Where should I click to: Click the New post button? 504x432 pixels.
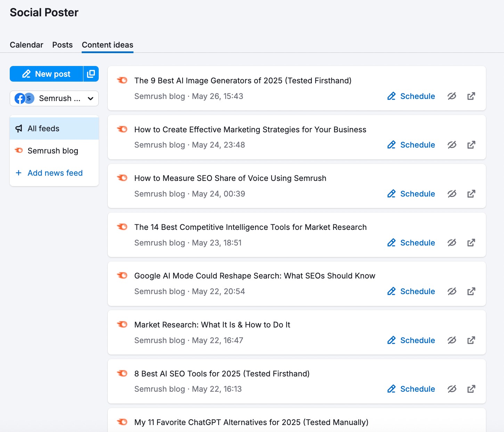tap(46, 74)
